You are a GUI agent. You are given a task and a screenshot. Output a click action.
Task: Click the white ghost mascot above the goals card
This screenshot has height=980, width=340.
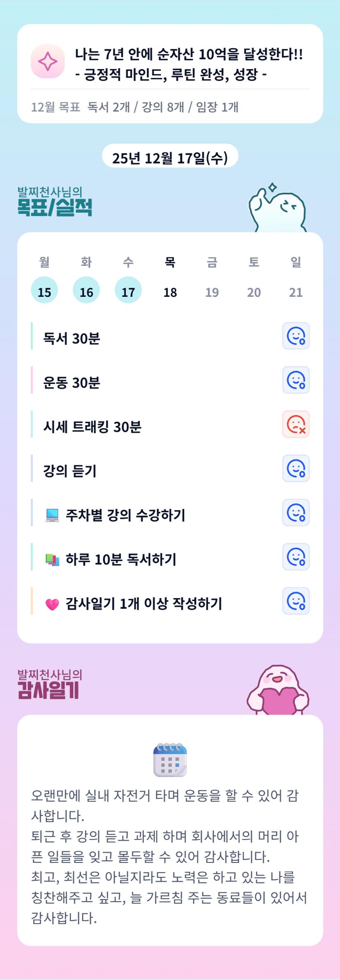click(x=277, y=210)
